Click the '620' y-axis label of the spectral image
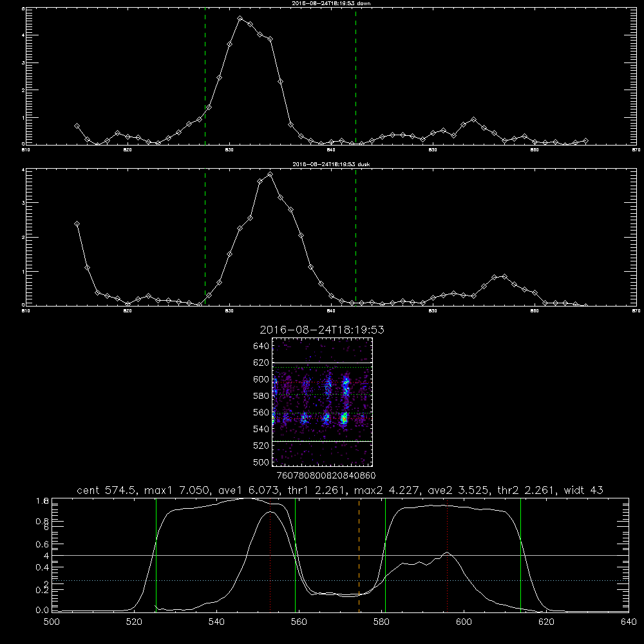This screenshot has width=644, height=644. click(x=261, y=363)
